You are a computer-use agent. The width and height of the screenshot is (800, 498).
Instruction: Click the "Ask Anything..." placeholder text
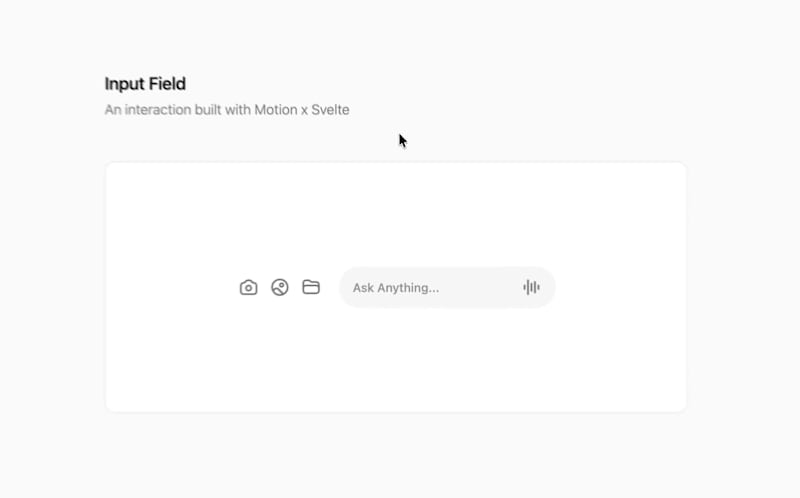(x=396, y=288)
